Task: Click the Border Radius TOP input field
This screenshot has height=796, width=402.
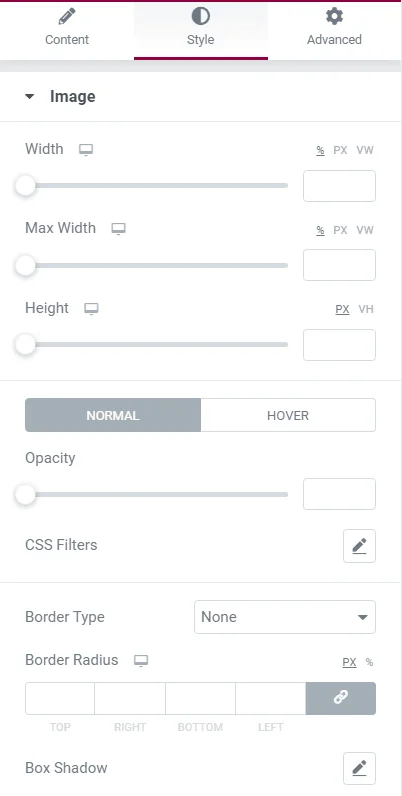Action: pyautogui.click(x=60, y=698)
